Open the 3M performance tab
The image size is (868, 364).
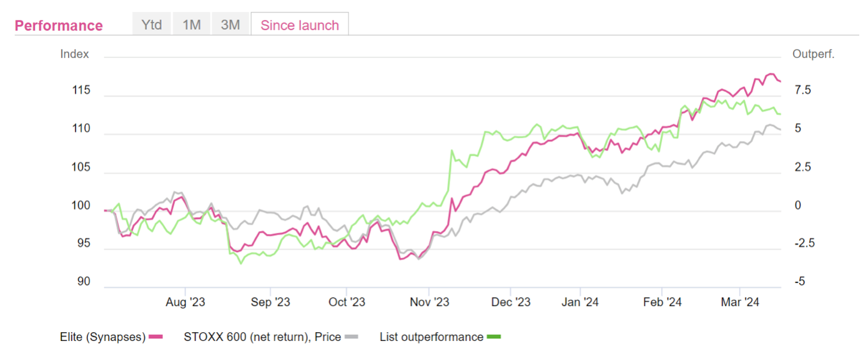[x=230, y=25]
